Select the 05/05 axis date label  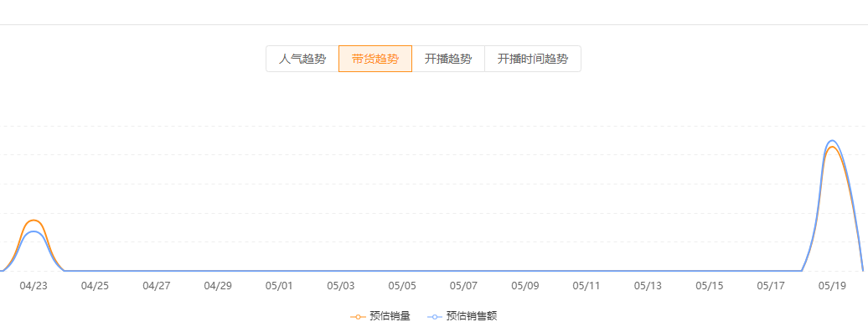coord(402,286)
